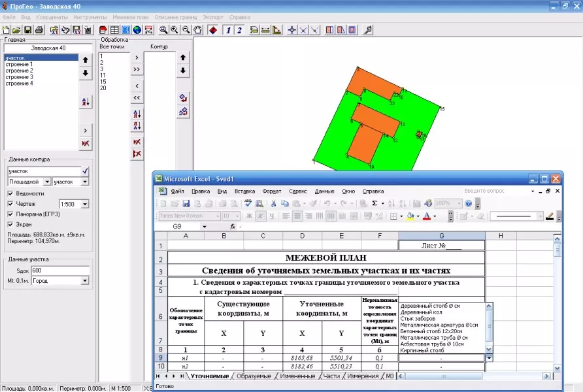Select the hand pan tool in toolbar
The height and width of the screenshot is (392, 583).
coord(197,30)
